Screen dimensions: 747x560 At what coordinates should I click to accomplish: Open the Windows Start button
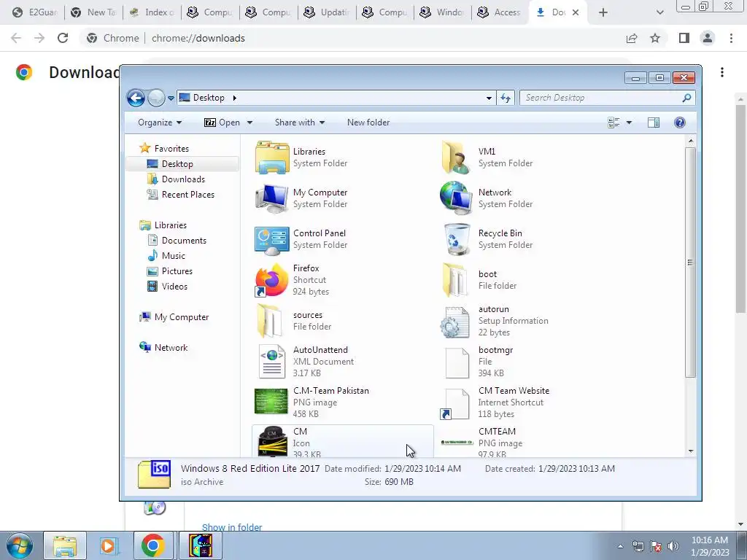(20, 545)
